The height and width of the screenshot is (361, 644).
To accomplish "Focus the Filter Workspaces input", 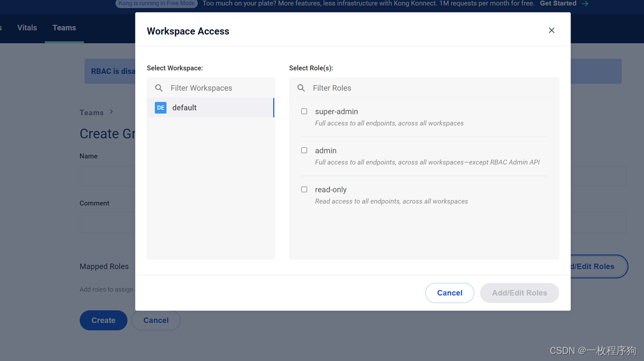I will [210, 88].
